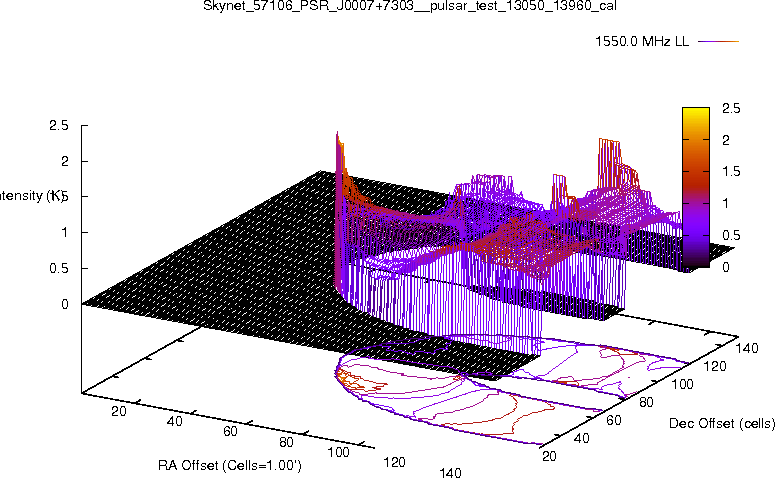Click the intensity axis tick '2.5'
775x478 pixels.
[59, 126]
